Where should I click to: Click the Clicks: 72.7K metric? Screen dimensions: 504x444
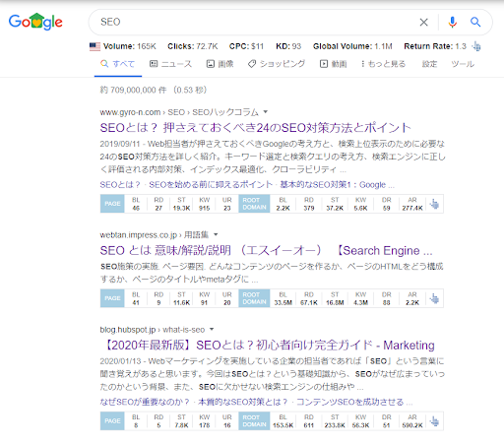[193, 46]
